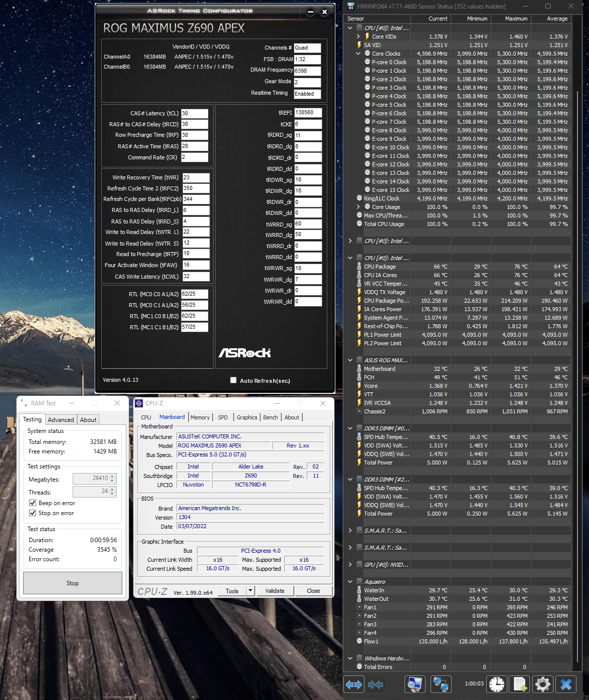
Task: Stop the running RAM Test
Action: point(73,583)
